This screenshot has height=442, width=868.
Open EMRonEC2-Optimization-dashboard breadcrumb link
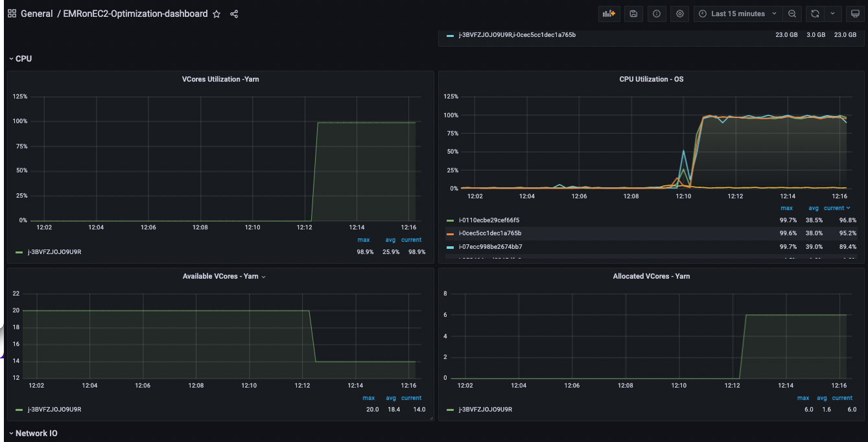pos(135,14)
